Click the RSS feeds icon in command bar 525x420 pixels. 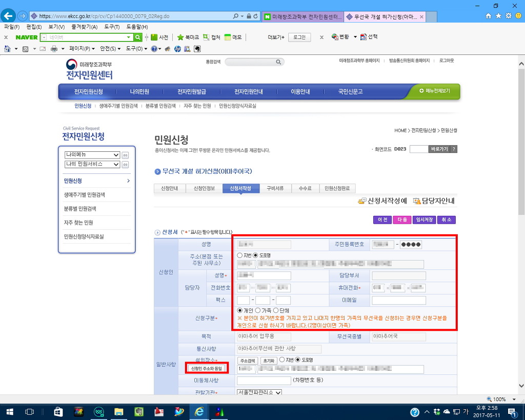25,49
